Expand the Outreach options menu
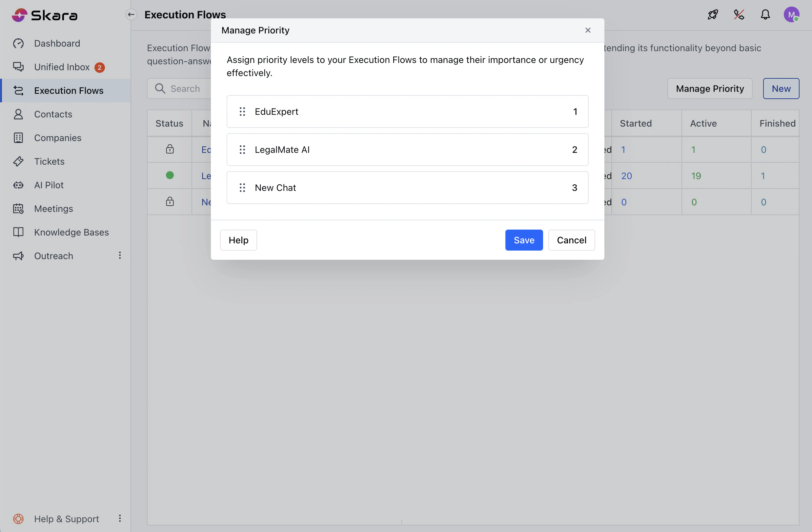812x532 pixels. pyautogui.click(x=120, y=256)
